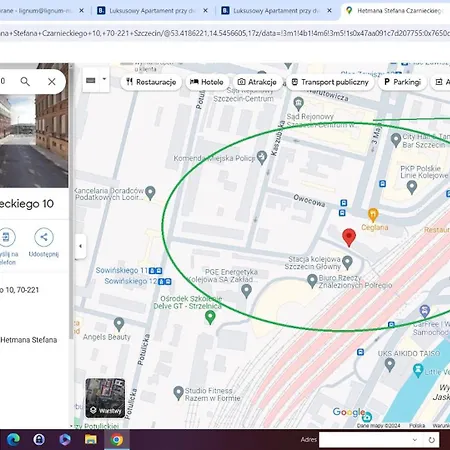Click the Sowińskiego 11 tram stop label
The height and width of the screenshot is (450, 450).
point(122,270)
